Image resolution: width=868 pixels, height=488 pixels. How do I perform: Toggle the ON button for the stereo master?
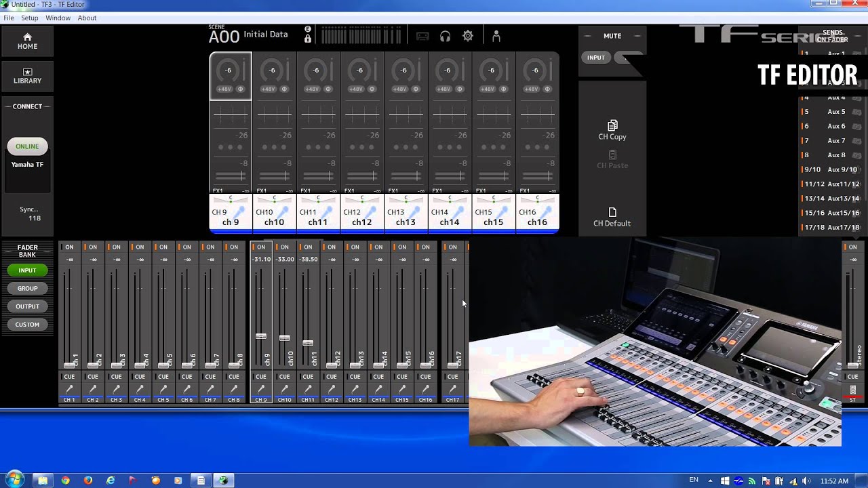click(852, 247)
